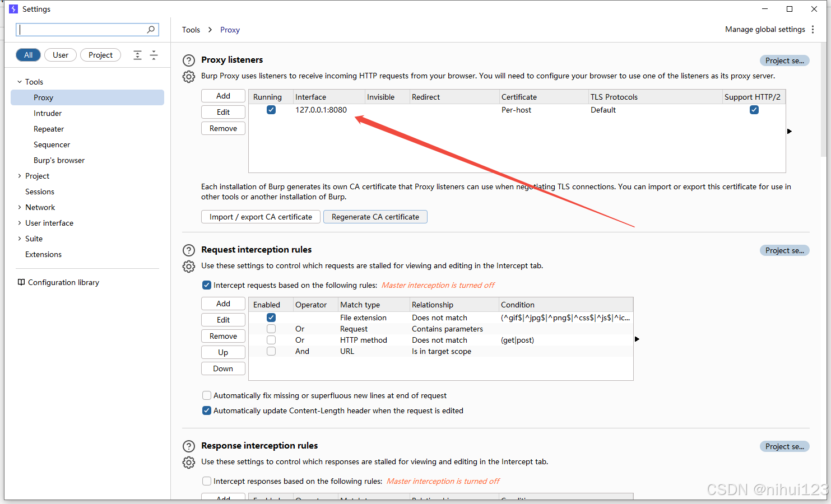
Task: Toggle the File extension rule enabled checkbox
Action: [x=271, y=318]
